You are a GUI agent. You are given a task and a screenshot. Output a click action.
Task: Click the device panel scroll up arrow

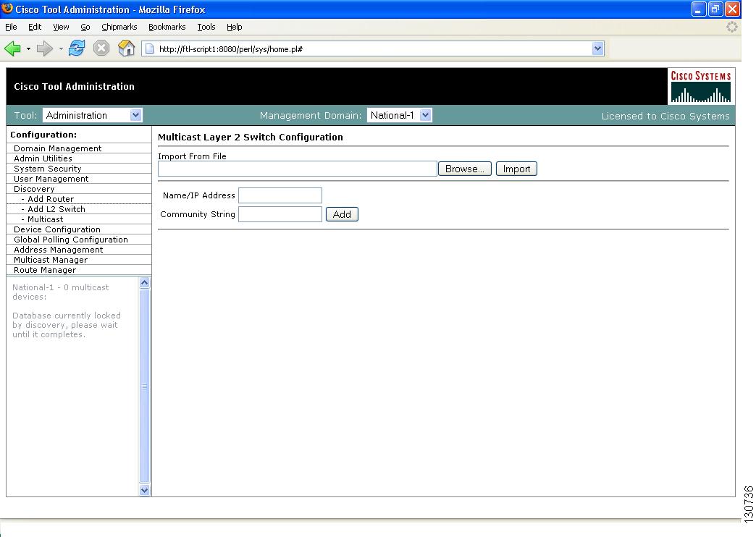145,282
